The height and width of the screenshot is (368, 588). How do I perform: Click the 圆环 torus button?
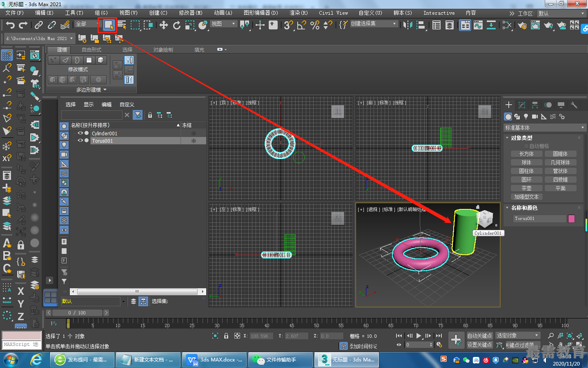tap(527, 180)
